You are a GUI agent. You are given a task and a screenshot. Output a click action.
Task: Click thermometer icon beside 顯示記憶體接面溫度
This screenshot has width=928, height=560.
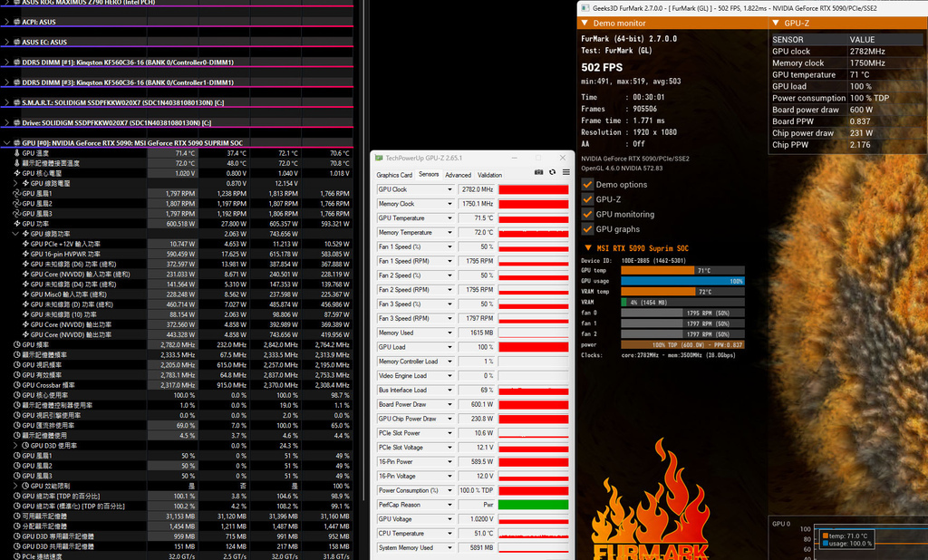16,163
